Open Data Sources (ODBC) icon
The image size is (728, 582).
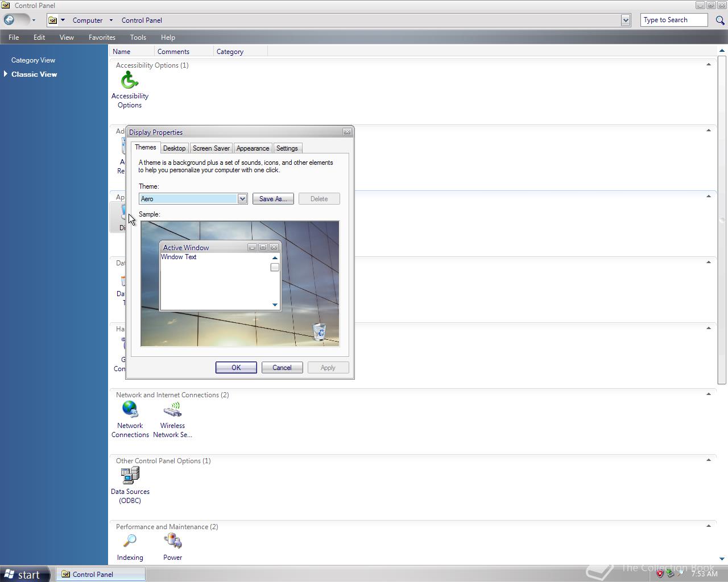[x=130, y=485]
